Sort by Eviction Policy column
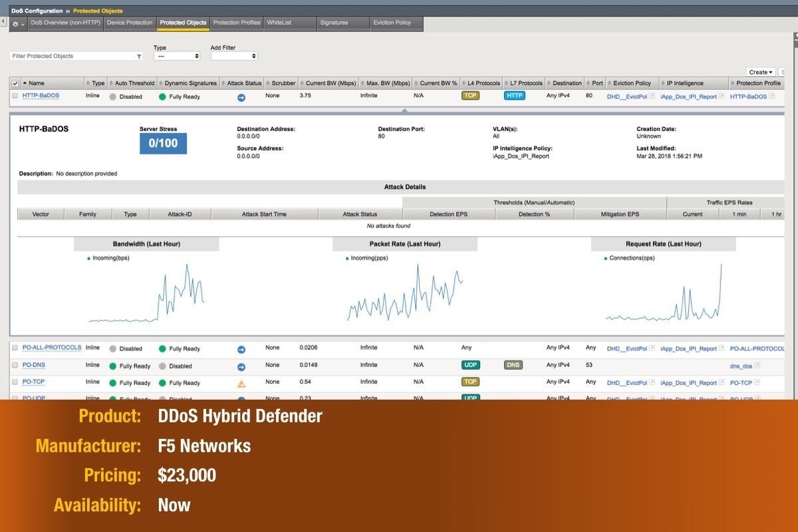The image size is (798, 532). [632, 83]
